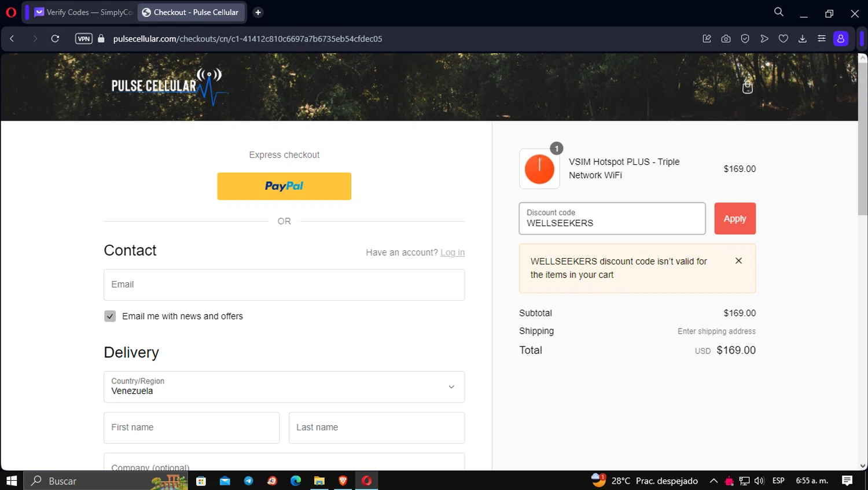
Task: Click the Total $169.00 amount
Action: tap(736, 350)
